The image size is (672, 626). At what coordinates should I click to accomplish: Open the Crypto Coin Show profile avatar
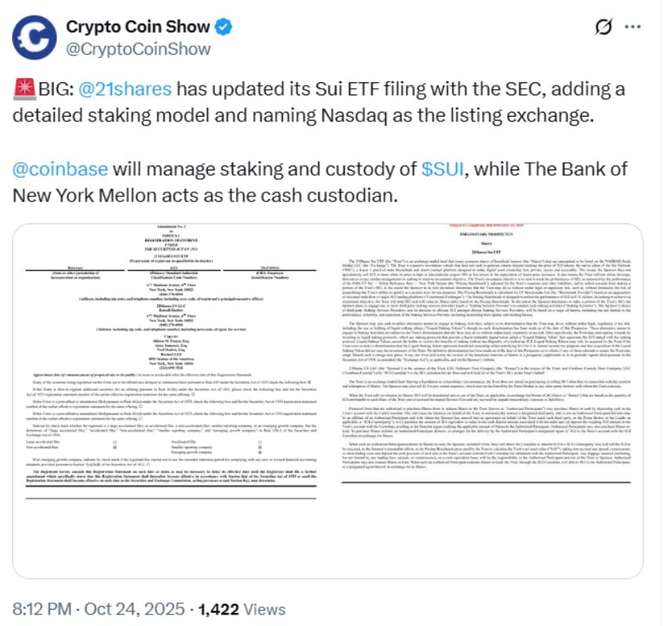pyautogui.click(x=36, y=37)
